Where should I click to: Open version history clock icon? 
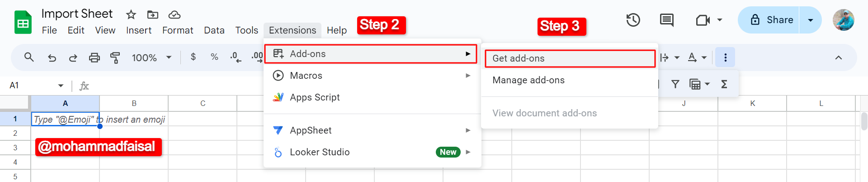click(633, 20)
